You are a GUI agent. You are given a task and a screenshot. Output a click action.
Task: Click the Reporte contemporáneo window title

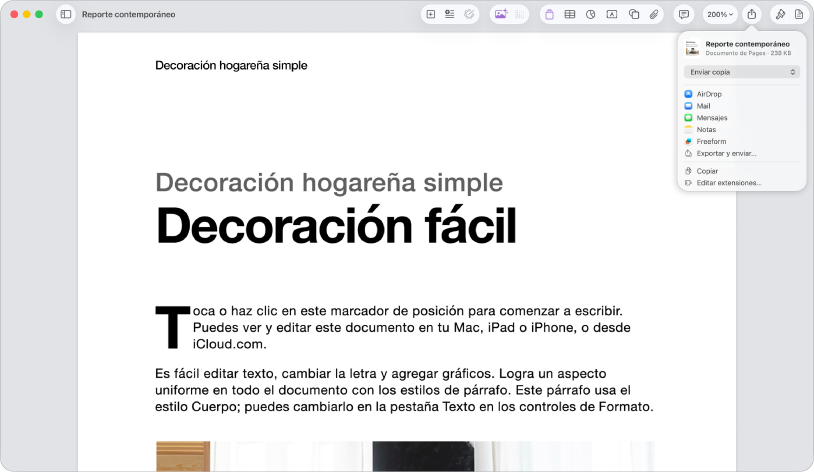point(128,15)
